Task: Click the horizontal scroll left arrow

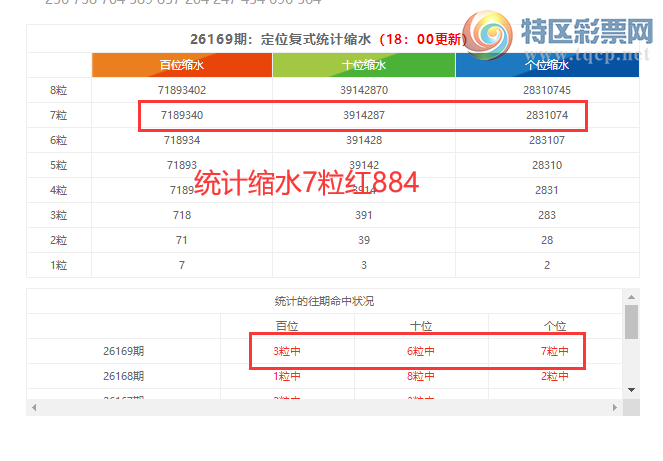Action: click(34, 407)
